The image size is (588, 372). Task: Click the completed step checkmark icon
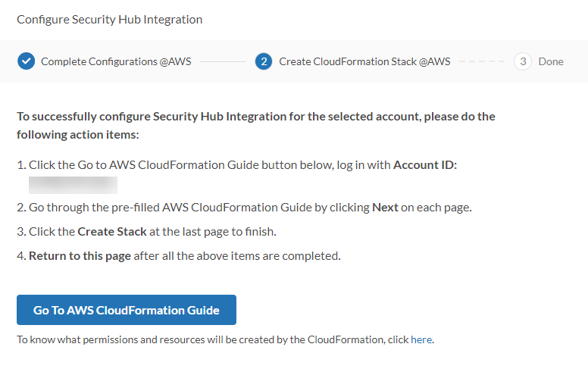coord(26,61)
